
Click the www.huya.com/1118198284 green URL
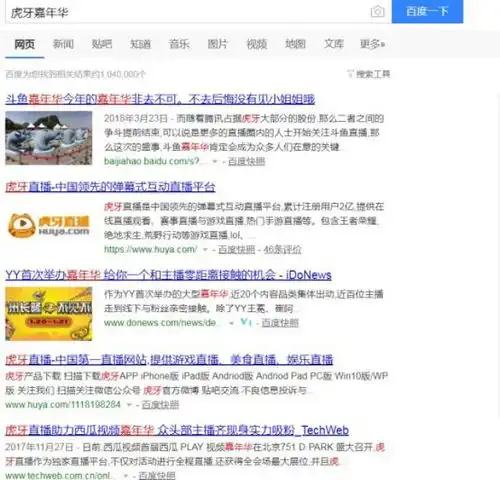[x=63, y=405]
